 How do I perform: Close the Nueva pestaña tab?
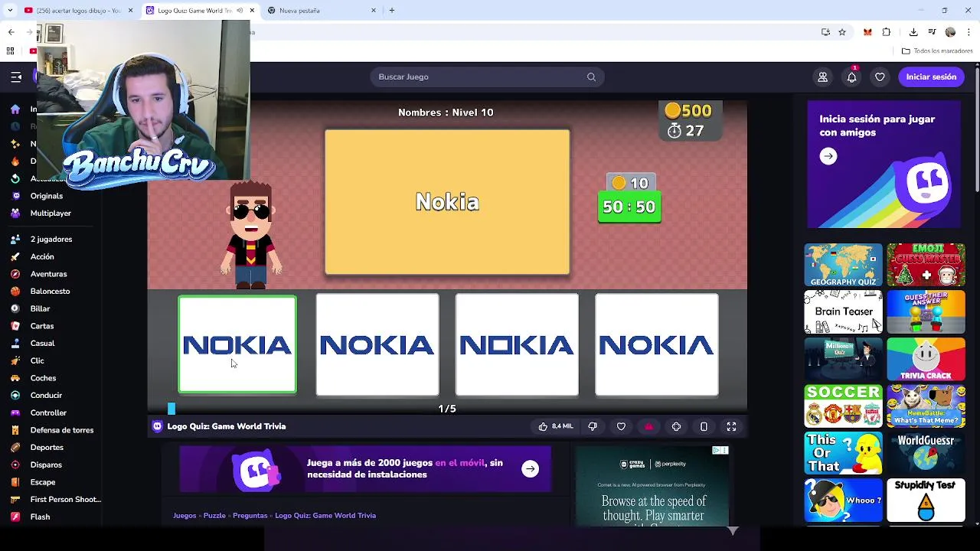click(x=374, y=11)
